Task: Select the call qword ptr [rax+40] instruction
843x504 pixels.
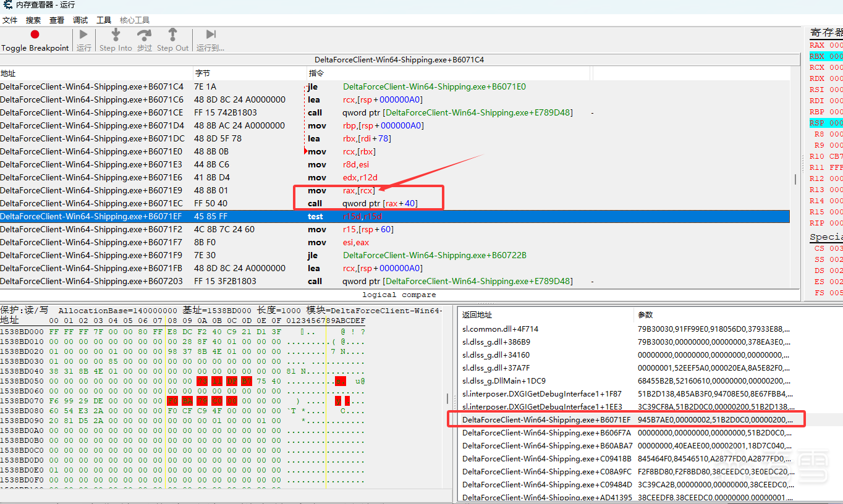Action: point(395,203)
